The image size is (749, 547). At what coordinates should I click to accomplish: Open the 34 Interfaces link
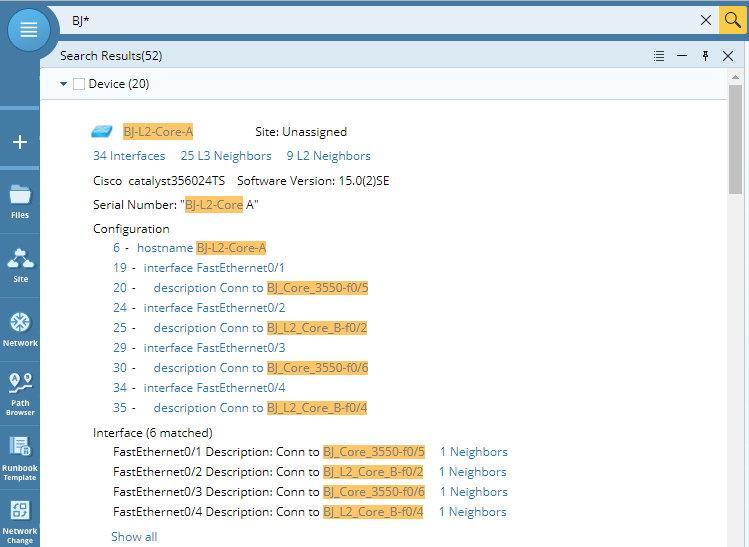129,156
